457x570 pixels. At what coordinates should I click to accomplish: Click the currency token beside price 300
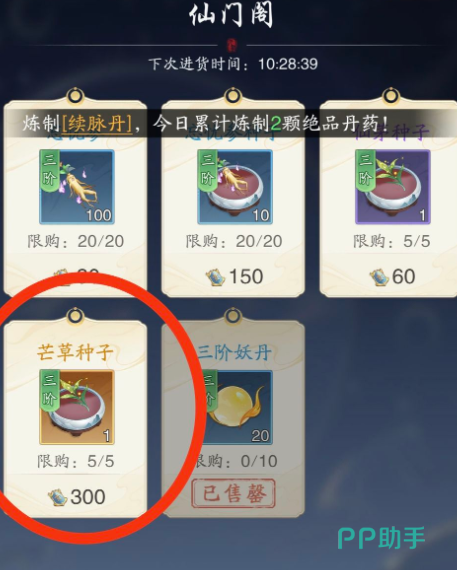(57, 498)
